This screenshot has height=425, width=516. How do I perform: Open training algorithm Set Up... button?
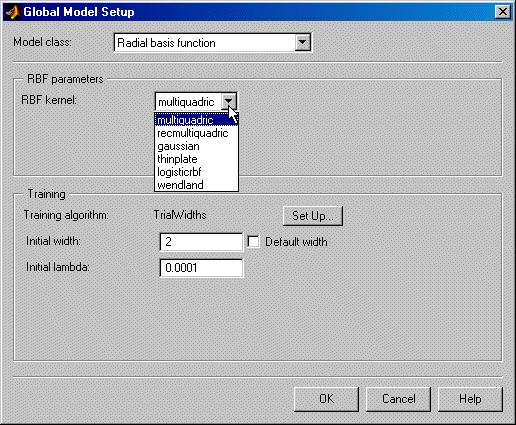point(313,216)
